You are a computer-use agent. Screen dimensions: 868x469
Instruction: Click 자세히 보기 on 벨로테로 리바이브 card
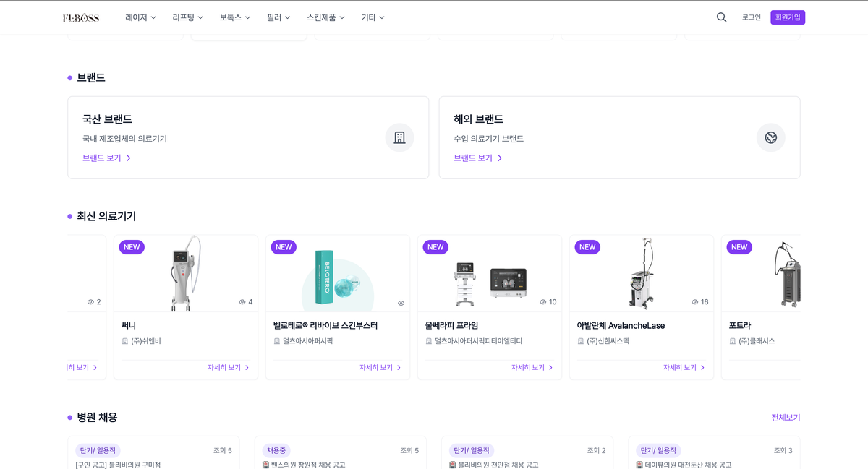(380, 368)
